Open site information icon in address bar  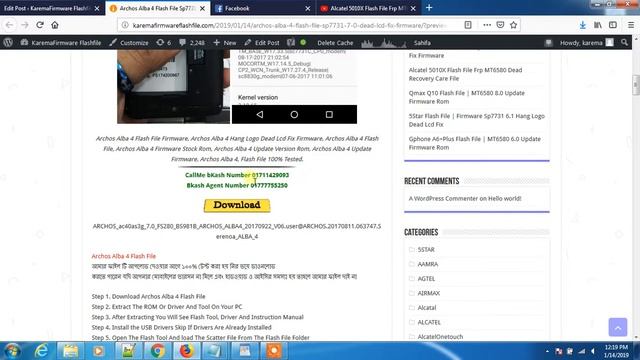tap(125, 25)
